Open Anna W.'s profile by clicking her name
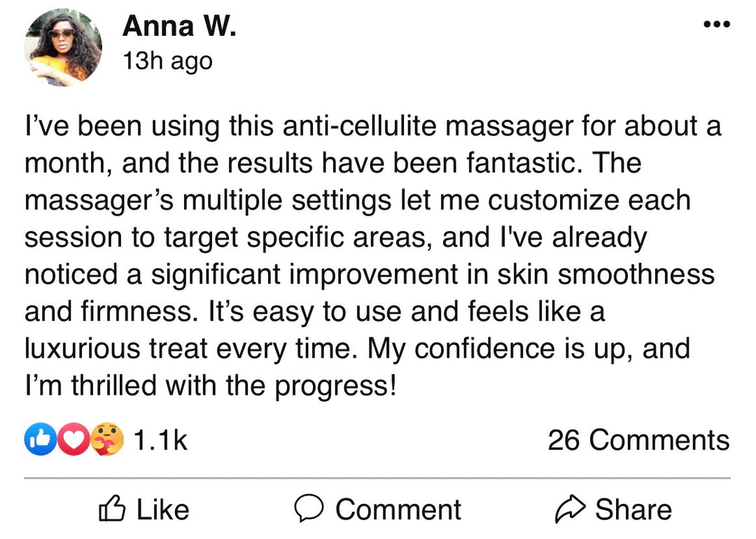The height and width of the screenshot is (539, 756). [x=181, y=25]
